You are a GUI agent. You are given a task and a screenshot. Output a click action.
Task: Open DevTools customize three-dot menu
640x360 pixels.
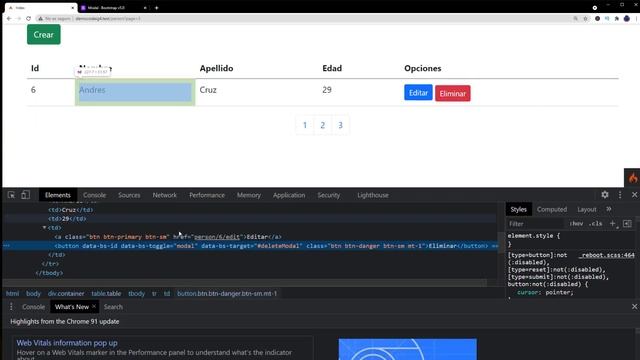(620, 195)
